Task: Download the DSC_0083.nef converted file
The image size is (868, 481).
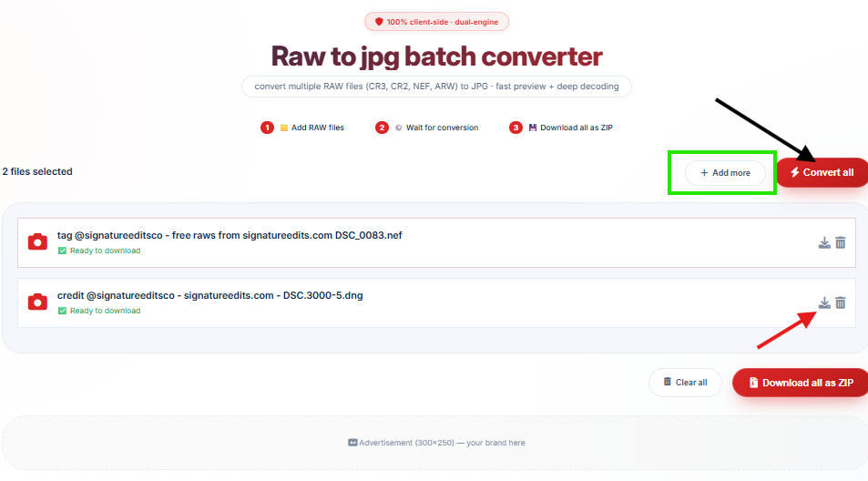Action: tap(824, 242)
